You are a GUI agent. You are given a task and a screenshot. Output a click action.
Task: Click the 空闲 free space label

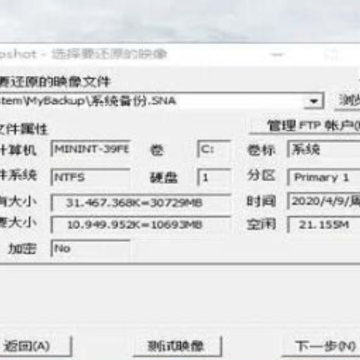[x=261, y=225]
